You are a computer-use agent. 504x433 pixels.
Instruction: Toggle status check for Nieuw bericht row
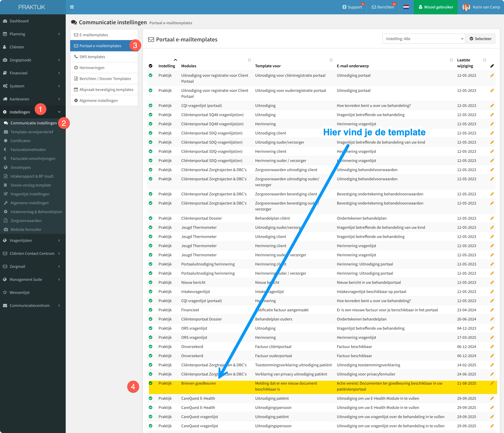tap(151, 282)
